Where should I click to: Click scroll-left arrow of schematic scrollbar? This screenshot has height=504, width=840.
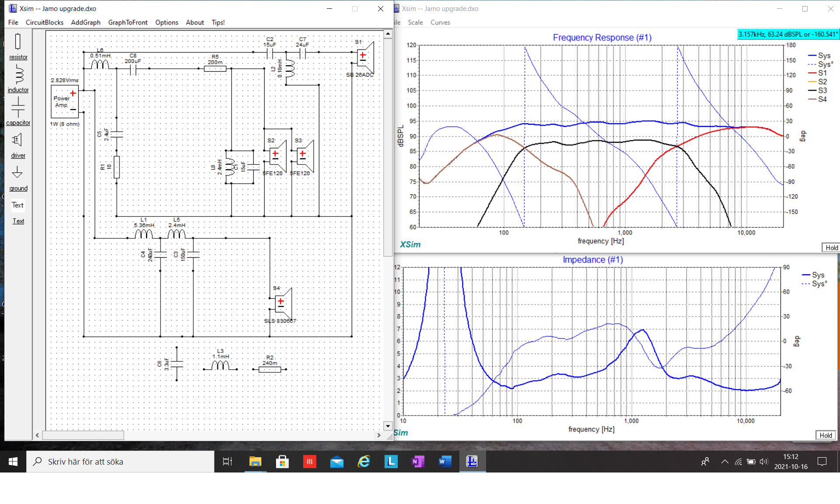[x=38, y=435]
